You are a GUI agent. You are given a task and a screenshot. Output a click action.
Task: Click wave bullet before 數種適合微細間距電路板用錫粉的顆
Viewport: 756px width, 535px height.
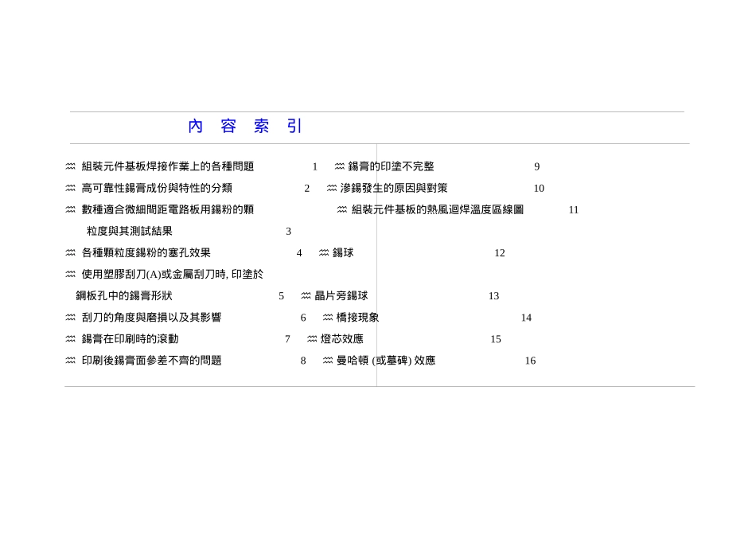tap(70, 209)
